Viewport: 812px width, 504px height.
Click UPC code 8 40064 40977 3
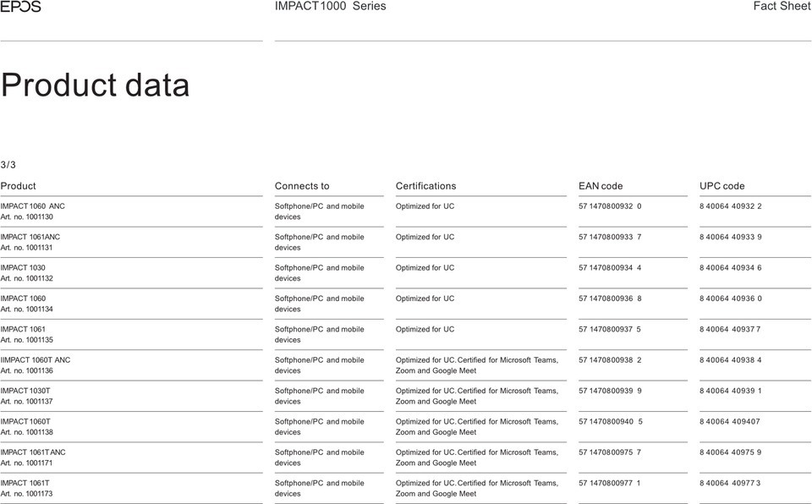point(730,483)
